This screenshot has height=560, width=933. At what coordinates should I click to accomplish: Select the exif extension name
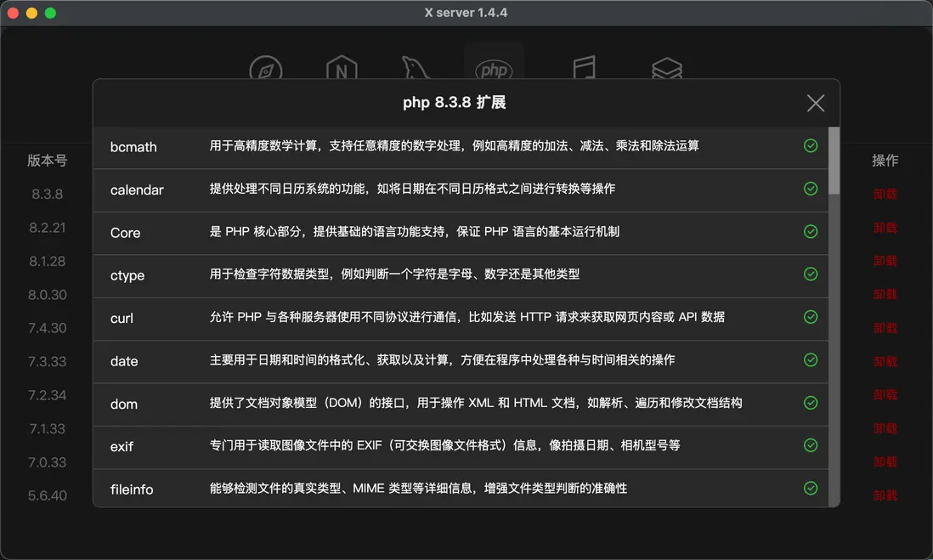click(x=122, y=446)
